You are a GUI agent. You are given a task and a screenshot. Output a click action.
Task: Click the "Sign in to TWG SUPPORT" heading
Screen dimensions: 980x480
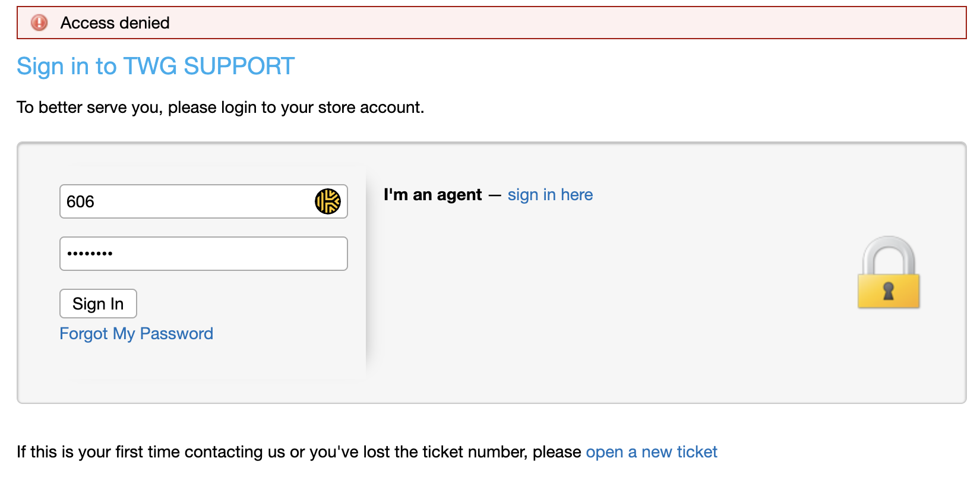[x=156, y=66]
